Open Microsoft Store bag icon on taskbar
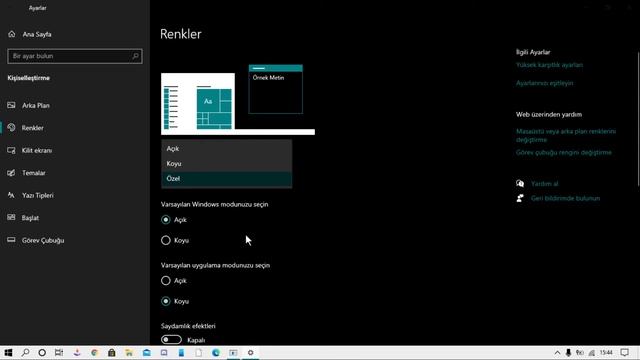Viewport: 640px width, 360px height. pyautogui.click(x=111, y=353)
